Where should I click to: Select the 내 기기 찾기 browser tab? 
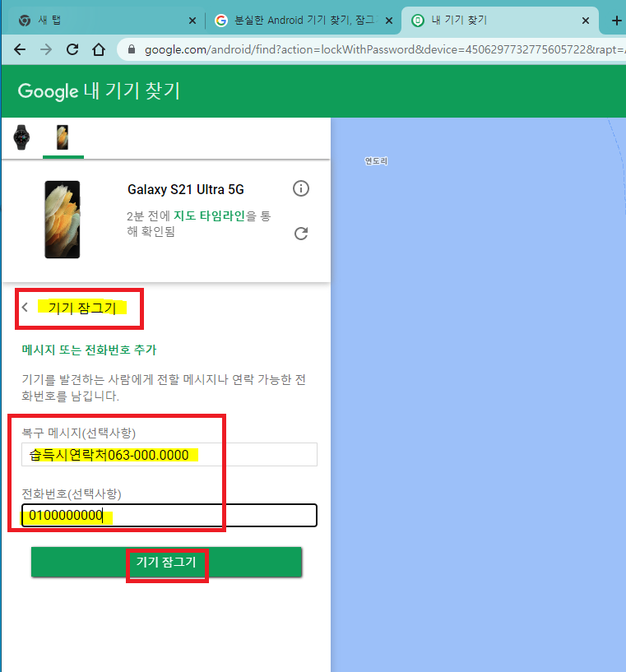click(x=499, y=20)
